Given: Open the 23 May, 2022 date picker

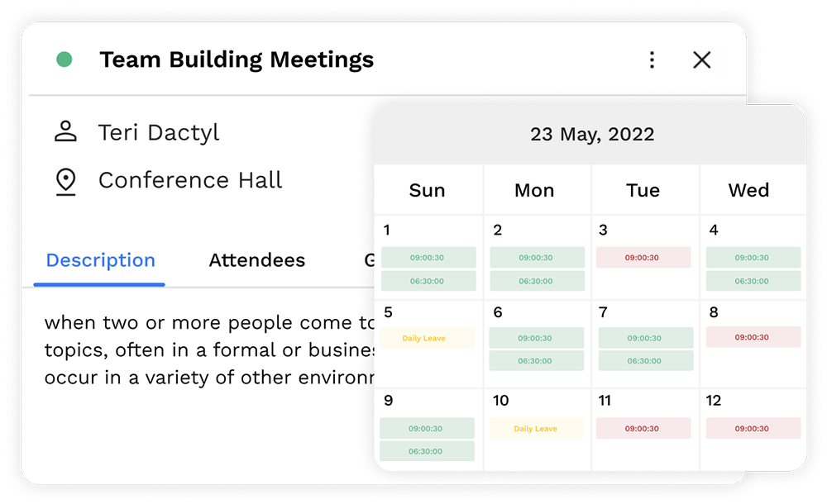Looking at the screenshot, I should pos(593,134).
